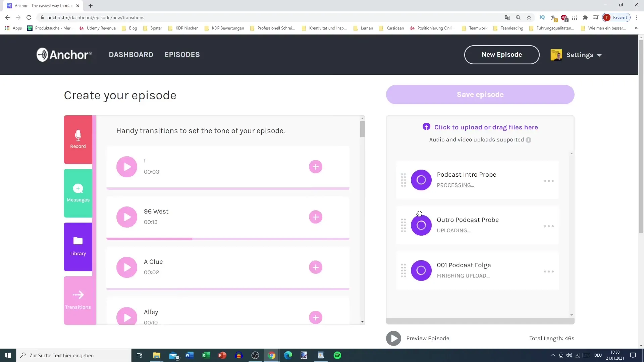Click the New Episode button
The image size is (644, 362).
(502, 55)
